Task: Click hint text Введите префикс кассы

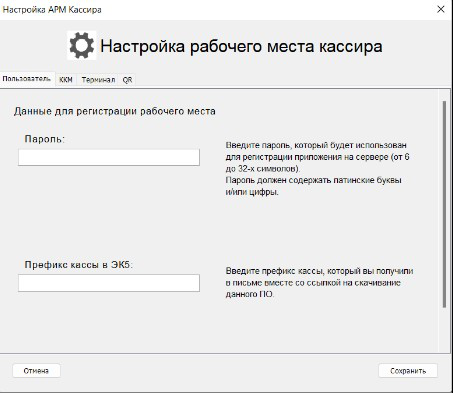Action: tap(274, 271)
